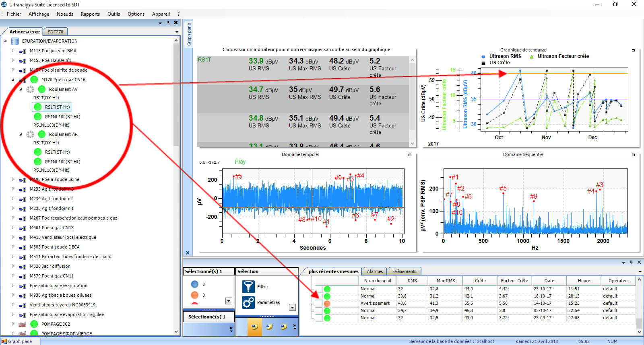Sort the table by the Facteur Crête column
Viewport: 644px width, 345px height.
click(x=514, y=281)
